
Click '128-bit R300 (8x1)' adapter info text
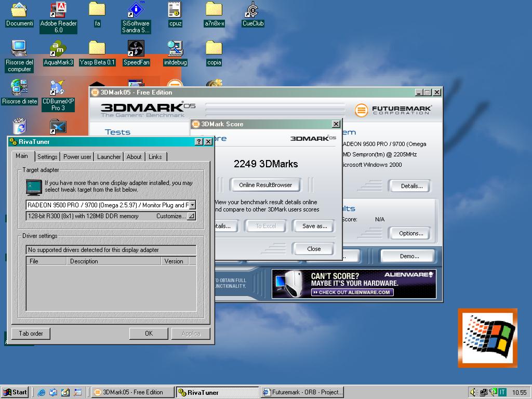pos(83,216)
